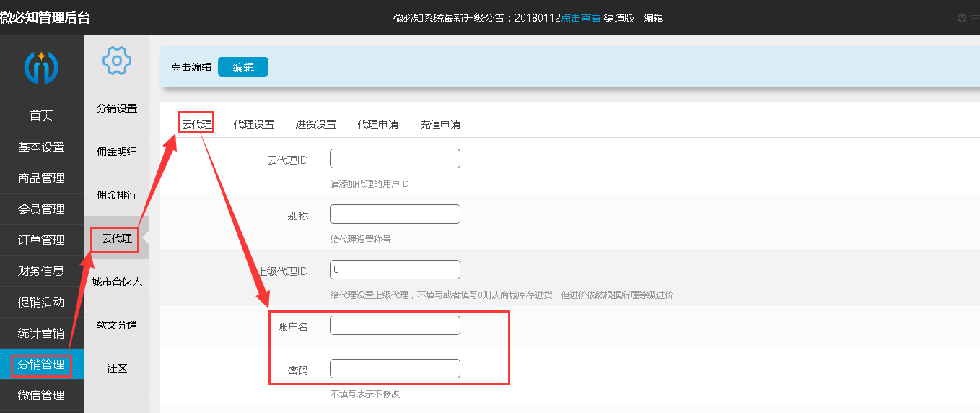Focus the 密码 input field
Screen dimensions: 980x413
click(x=395, y=369)
